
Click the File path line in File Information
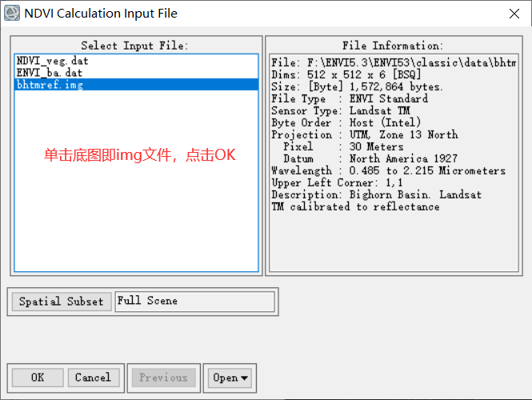[x=394, y=62]
